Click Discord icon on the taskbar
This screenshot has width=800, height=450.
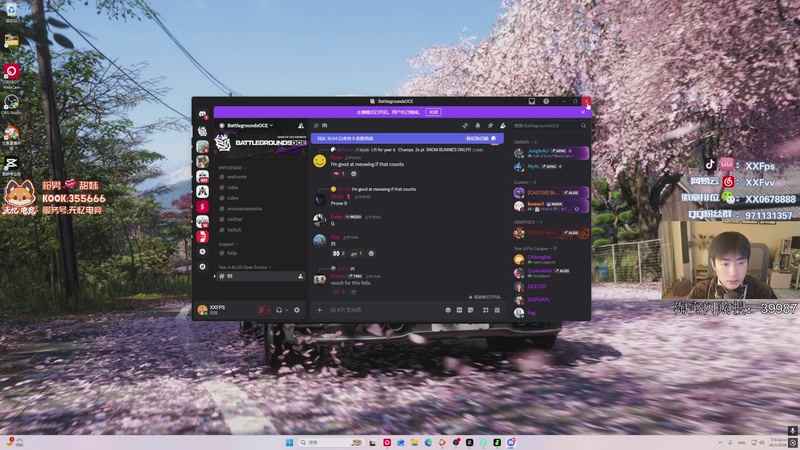511,442
